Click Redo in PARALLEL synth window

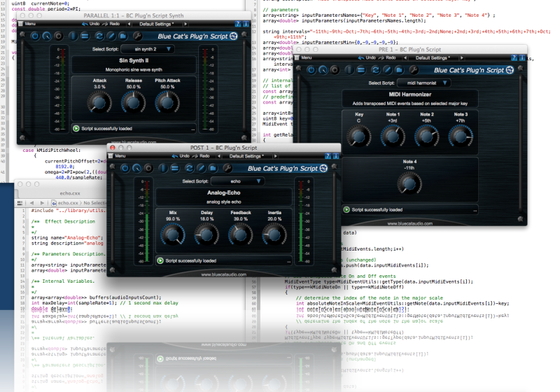[x=111, y=24]
